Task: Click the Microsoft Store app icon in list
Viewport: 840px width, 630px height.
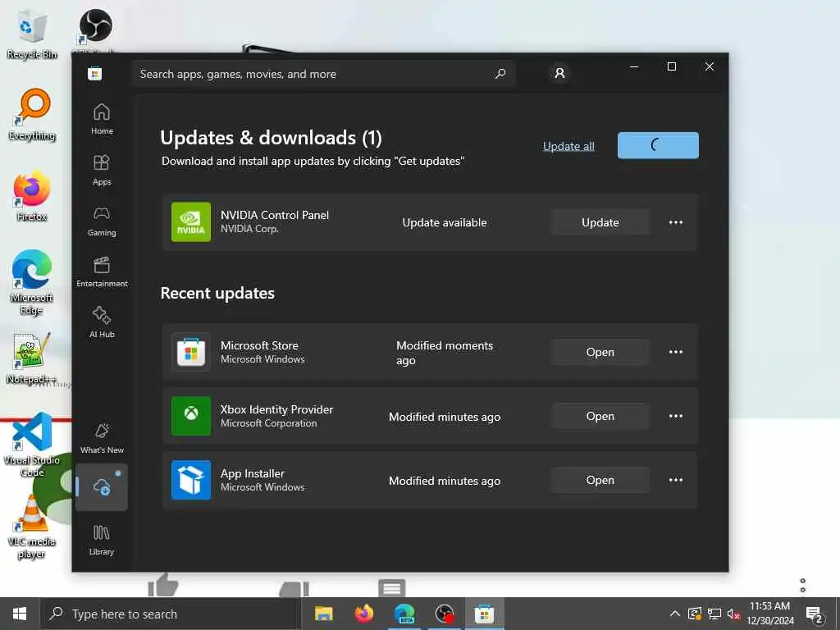Action: [x=191, y=352]
